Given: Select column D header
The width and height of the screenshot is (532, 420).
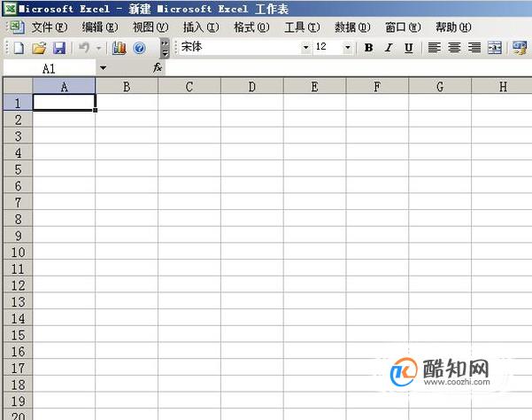Looking at the screenshot, I should pyautogui.click(x=251, y=86).
